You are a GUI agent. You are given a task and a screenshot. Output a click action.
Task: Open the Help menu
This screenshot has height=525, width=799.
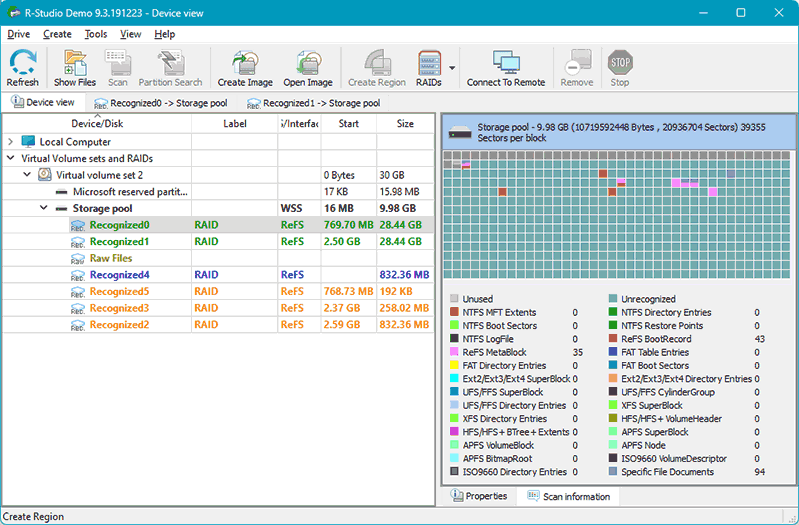pos(165,34)
